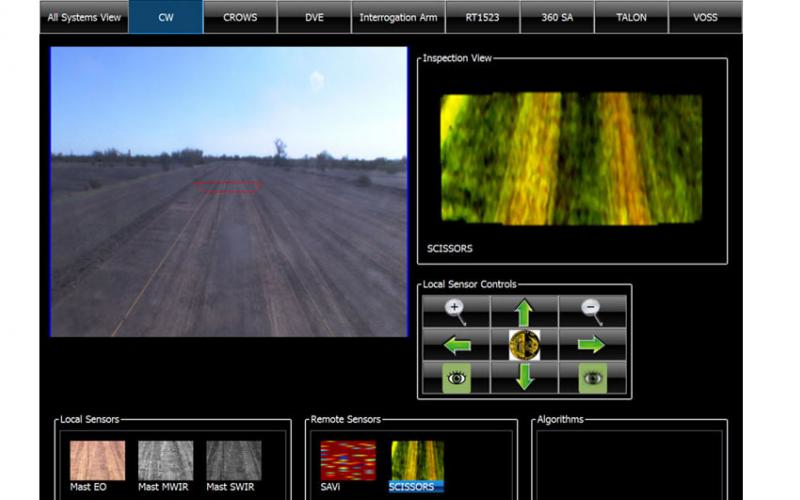Click the zoom out magnifier icon
Image resolution: width=800 pixels, height=500 pixels.
coord(592,312)
